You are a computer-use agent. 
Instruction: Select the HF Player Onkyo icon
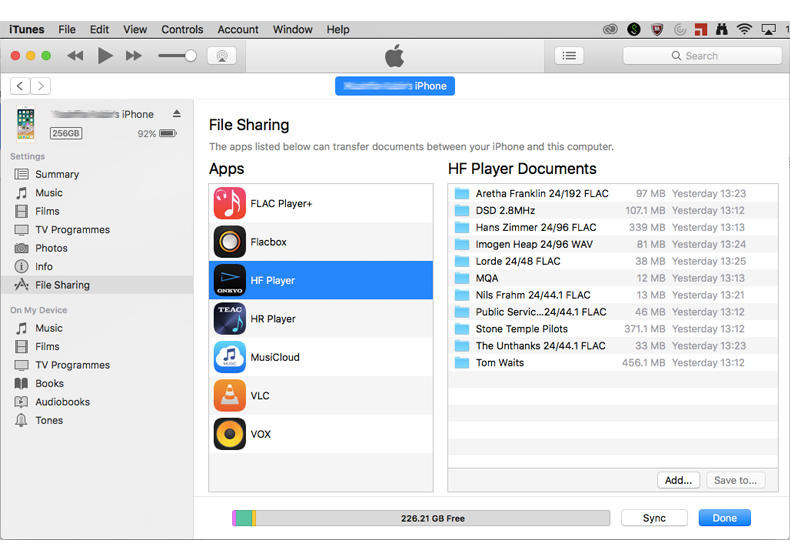pos(230,280)
